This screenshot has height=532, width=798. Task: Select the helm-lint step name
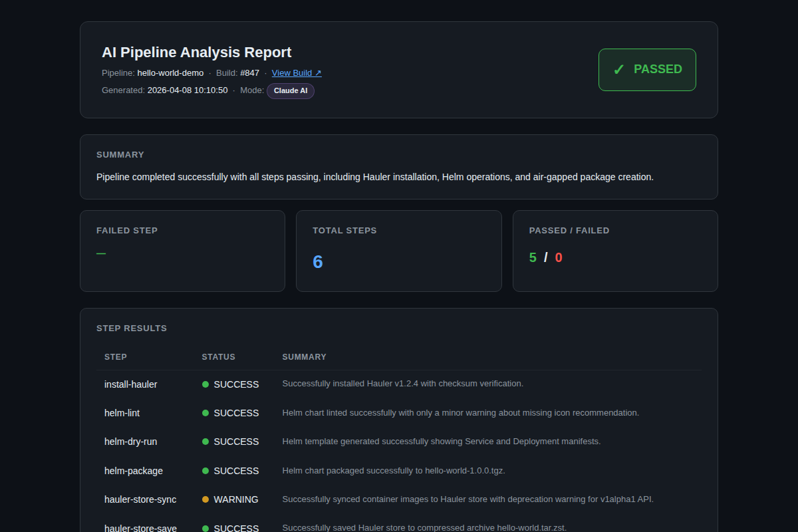[122, 413]
